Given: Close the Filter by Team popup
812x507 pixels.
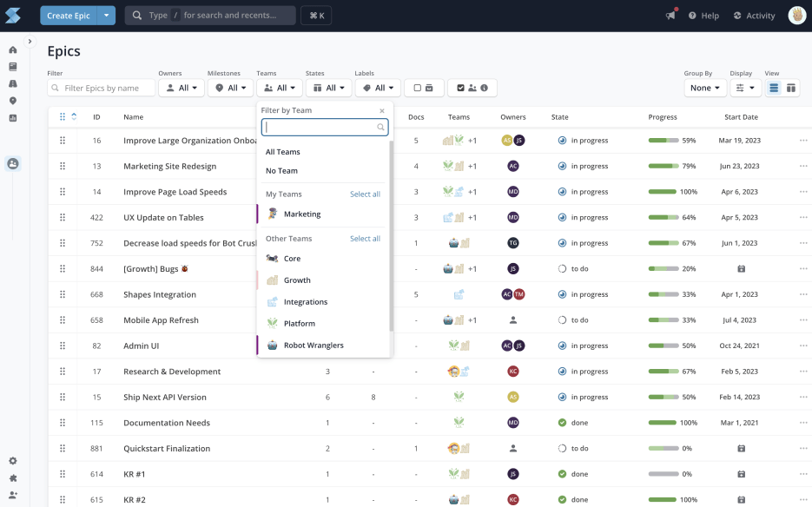Looking at the screenshot, I should coord(382,111).
